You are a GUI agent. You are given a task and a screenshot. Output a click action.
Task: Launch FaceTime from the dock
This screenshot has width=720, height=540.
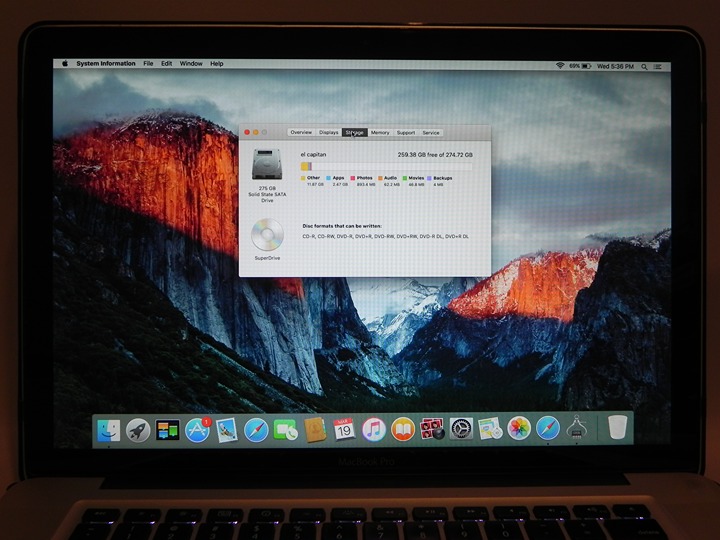285,430
